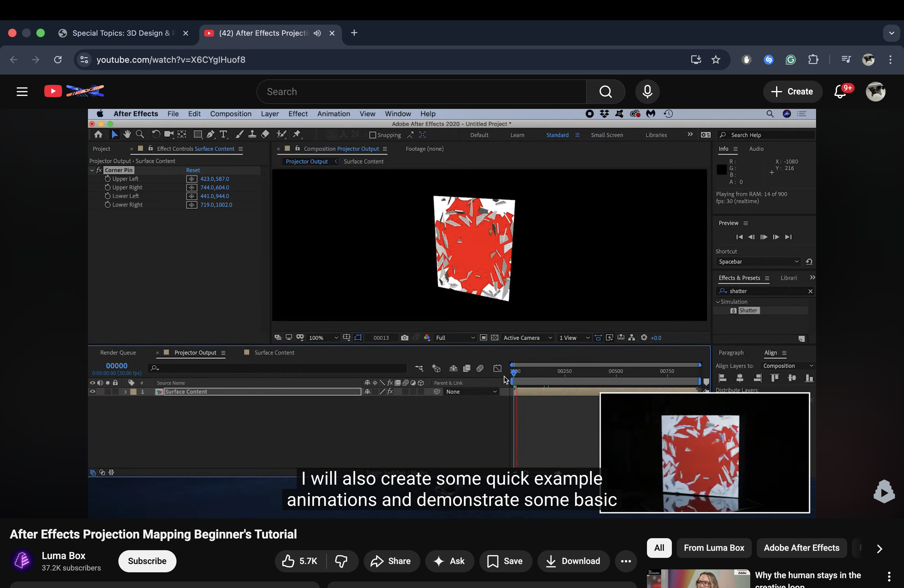
Task: Clear the shatter search in Effects & Presets
Action: 811,291
